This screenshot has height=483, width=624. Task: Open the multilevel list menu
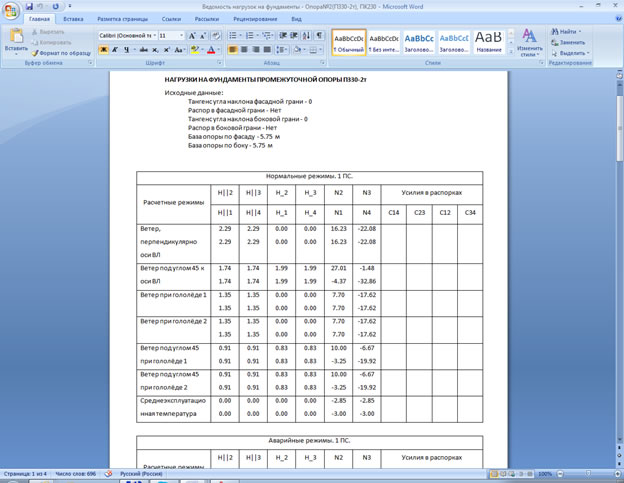(267, 36)
